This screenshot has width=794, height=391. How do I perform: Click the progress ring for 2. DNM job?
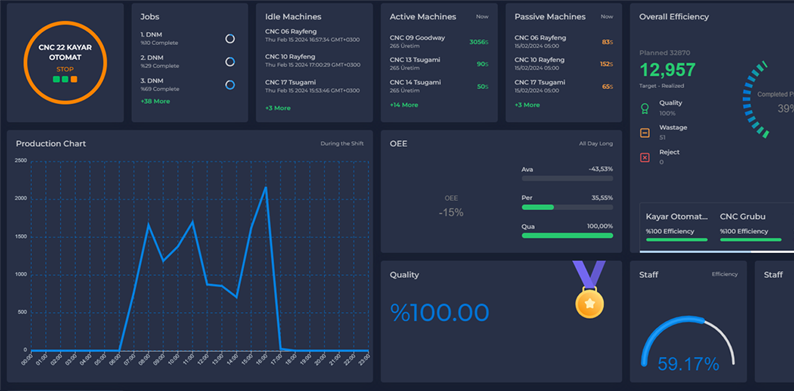pyautogui.click(x=230, y=62)
